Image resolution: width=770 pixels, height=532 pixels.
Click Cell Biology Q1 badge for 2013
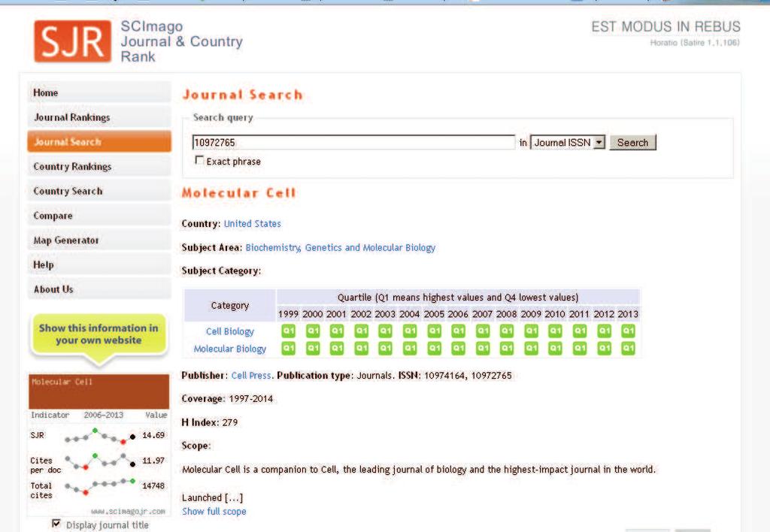point(628,331)
